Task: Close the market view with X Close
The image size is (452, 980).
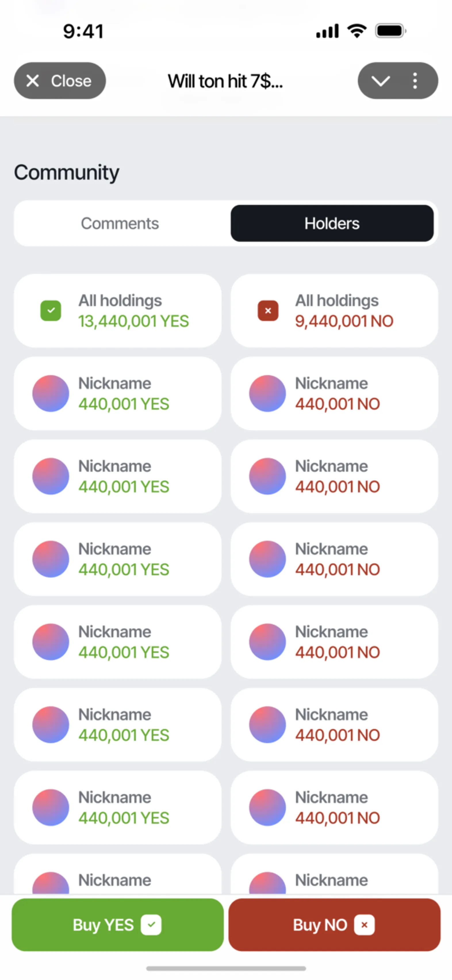Action: (60, 81)
